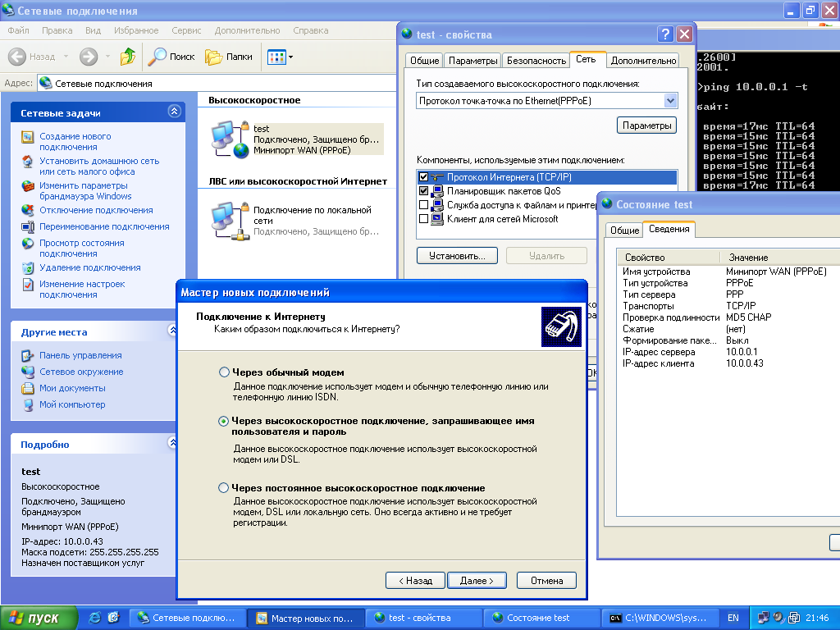Click the Отмена button in wizard
This screenshot has height=630, width=840.
pyautogui.click(x=546, y=581)
